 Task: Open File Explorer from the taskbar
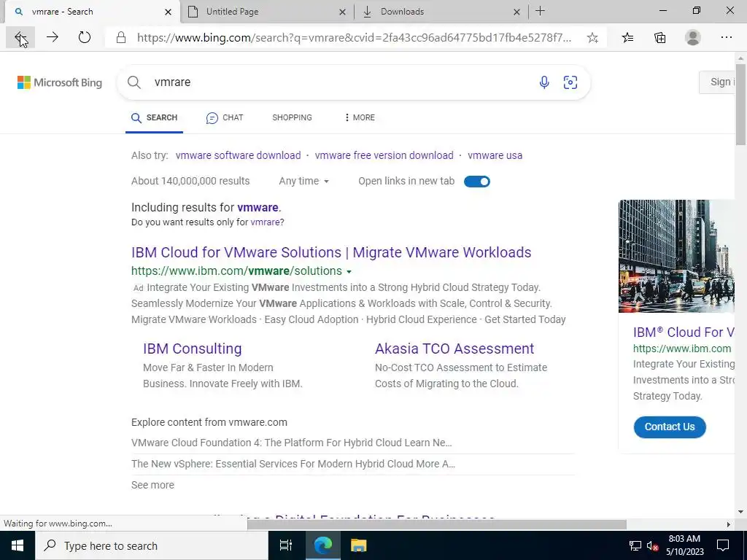[x=358, y=545]
